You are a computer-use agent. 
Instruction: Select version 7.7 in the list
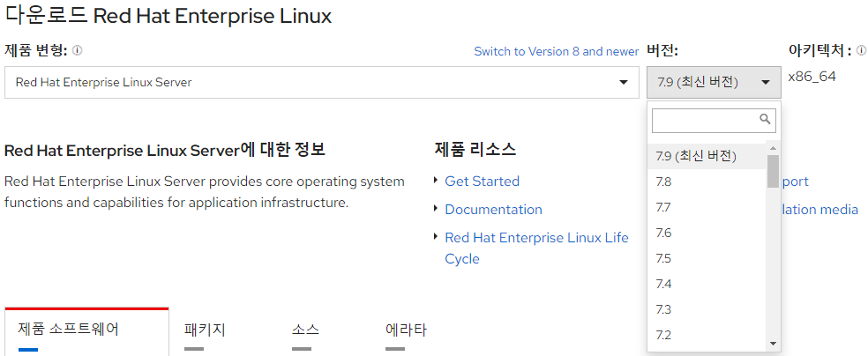pyautogui.click(x=707, y=207)
